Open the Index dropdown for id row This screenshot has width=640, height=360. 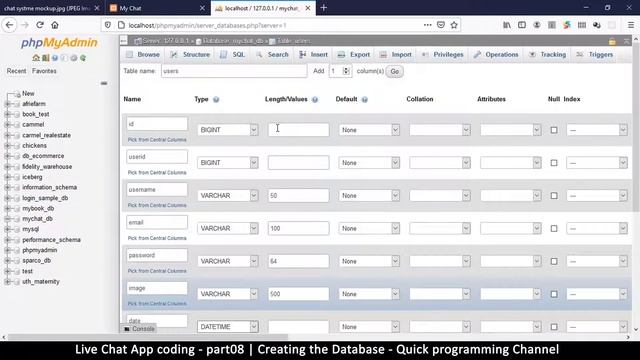pyautogui.click(x=597, y=130)
